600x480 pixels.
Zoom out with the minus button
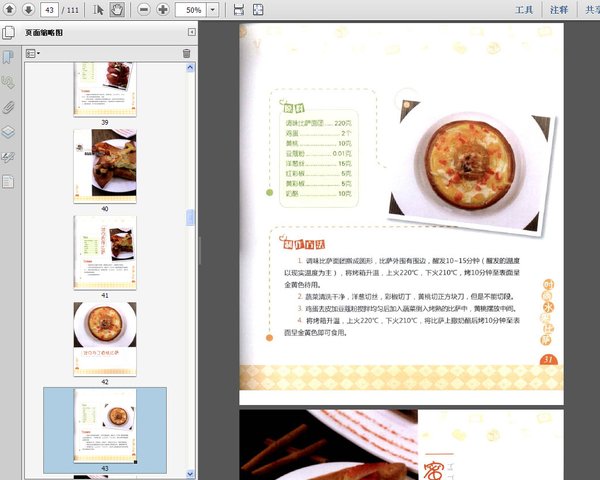point(143,10)
